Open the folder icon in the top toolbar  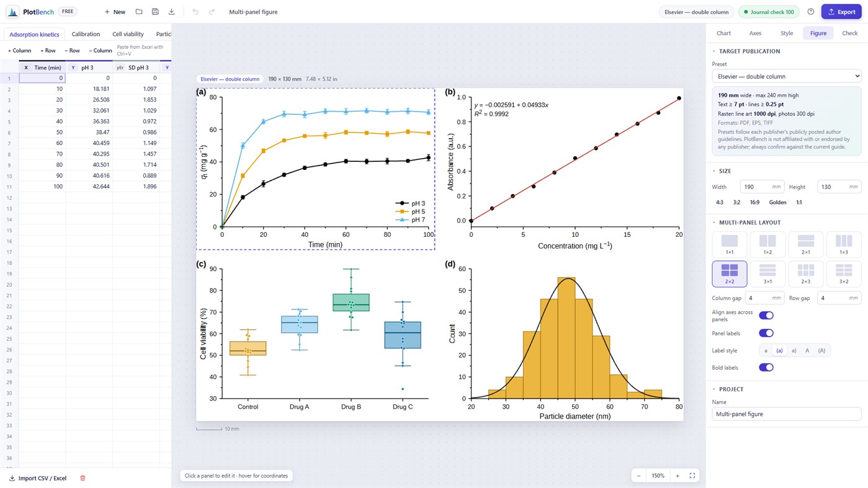(139, 12)
